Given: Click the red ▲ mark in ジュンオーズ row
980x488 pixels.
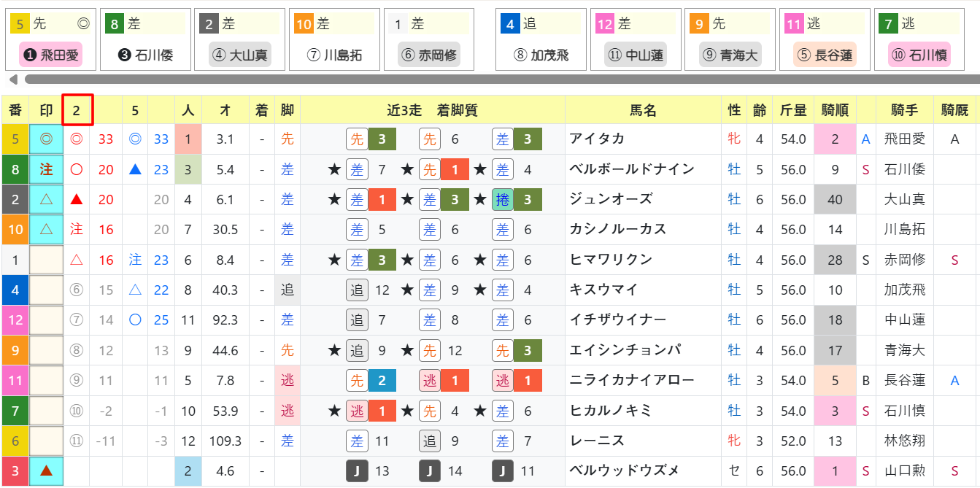Looking at the screenshot, I should coord(76,199).
